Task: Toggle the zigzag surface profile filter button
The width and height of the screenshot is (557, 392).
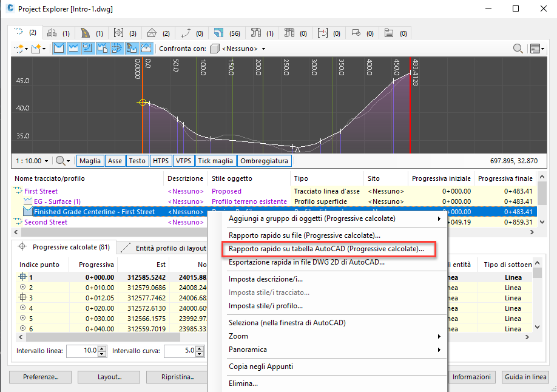Action: point(73,49)
